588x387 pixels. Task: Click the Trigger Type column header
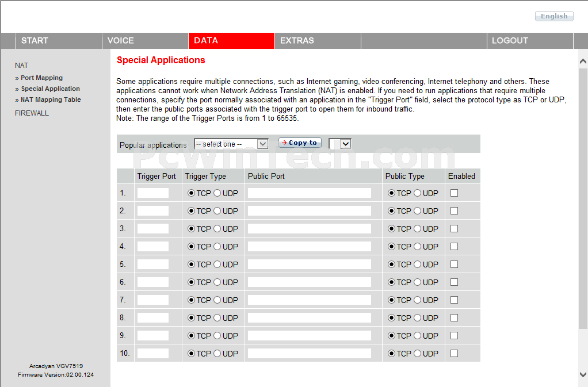coord(205,176)
